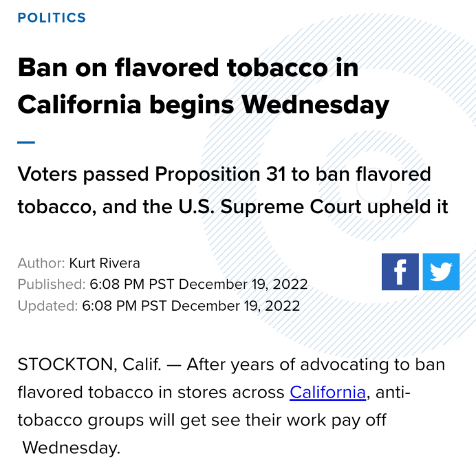476x476 pixels.
Task: Click the Published timestamp text
Action: (x=162, y=284)
